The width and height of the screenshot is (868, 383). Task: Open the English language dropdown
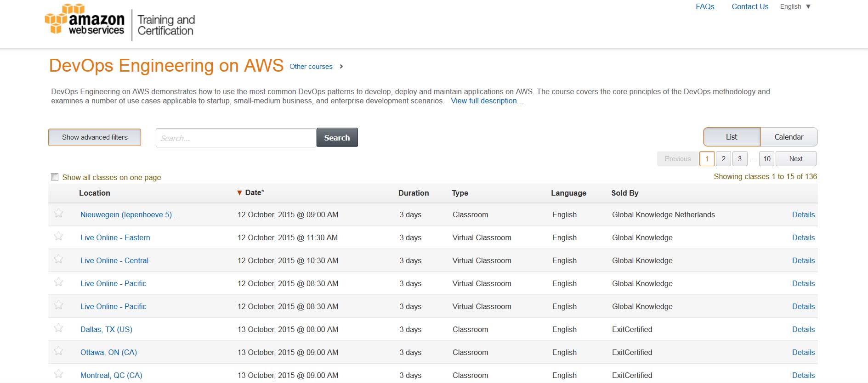[x=795, y=6]
